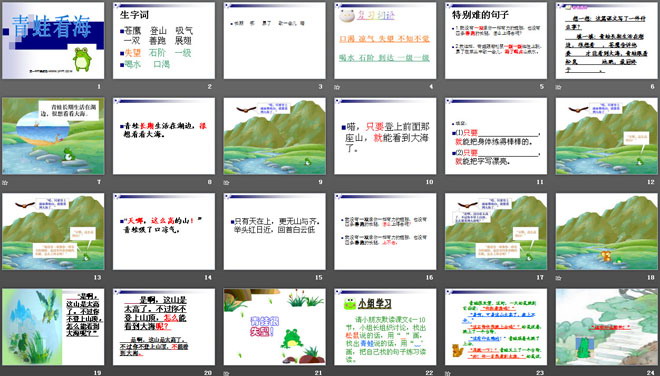This screenshot has height=376, width=660.
Task: Select slide 7 thumbnail with lake scene
Action: click(53, 136)
